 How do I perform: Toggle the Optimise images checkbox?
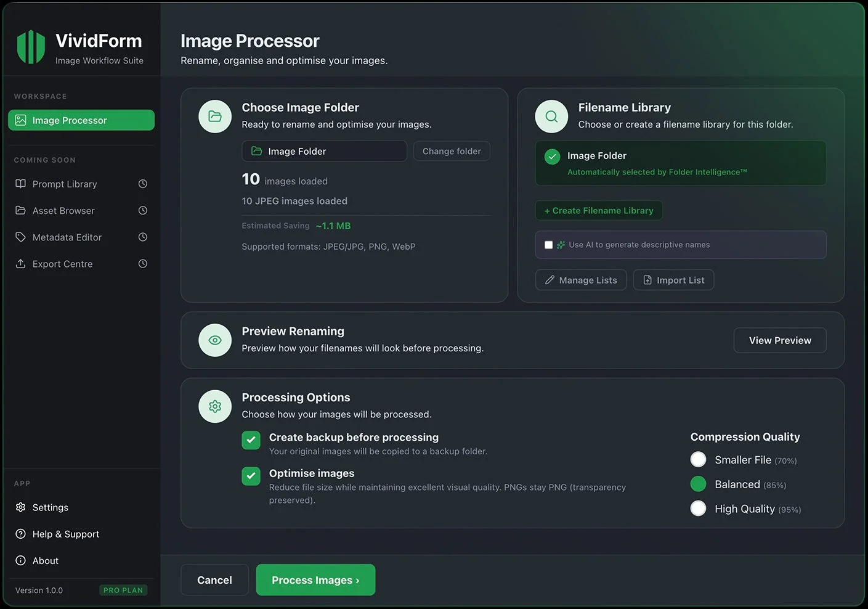pos(251,476)
